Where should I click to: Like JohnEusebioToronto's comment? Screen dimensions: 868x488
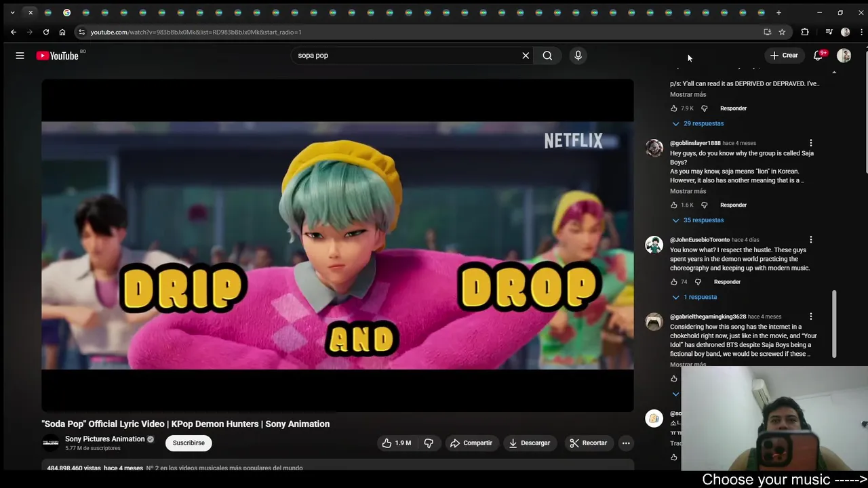point(674,282)
